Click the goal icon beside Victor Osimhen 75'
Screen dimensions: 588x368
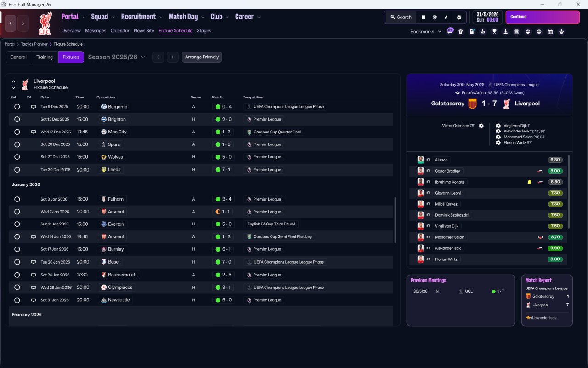point(481,126)
